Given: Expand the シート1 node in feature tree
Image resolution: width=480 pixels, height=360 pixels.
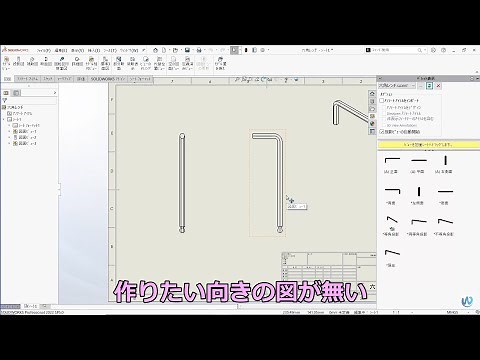Looking at the screenshot, I should [4, 119].
